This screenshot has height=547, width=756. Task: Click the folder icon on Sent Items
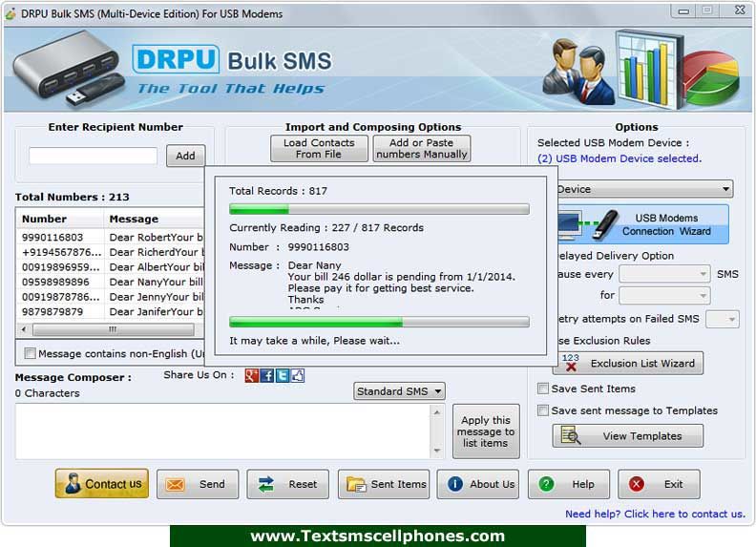click(x=356, y=484)
